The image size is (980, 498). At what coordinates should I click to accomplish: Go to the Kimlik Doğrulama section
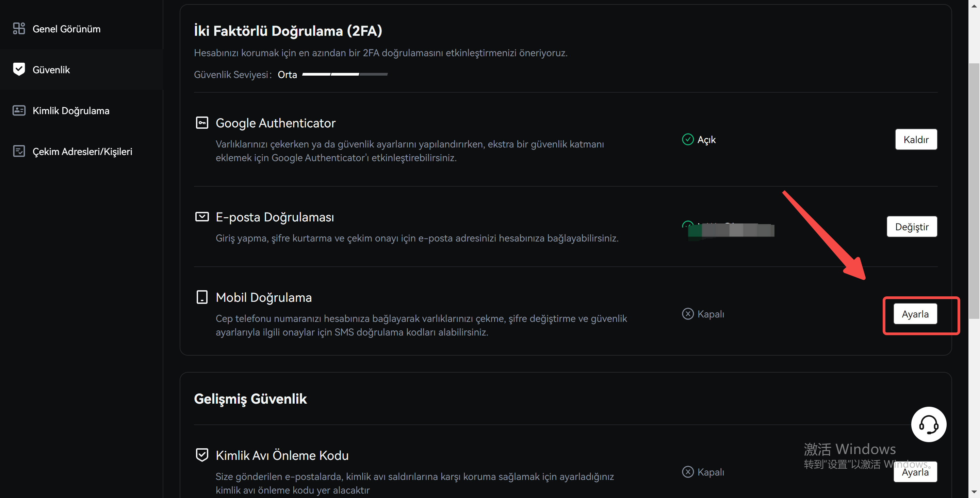[x=71, y=111]
